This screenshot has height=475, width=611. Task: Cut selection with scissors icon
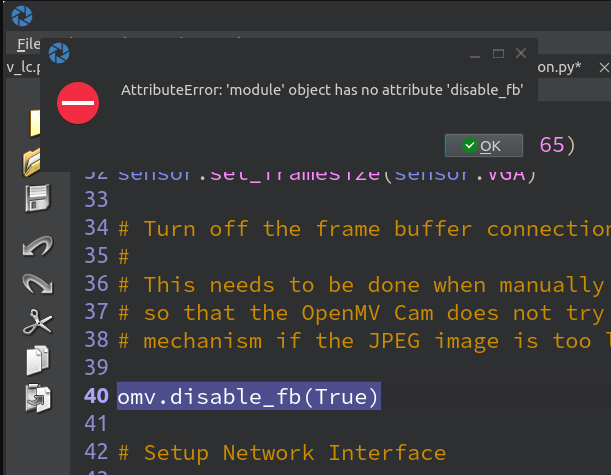tap(38, 322)
